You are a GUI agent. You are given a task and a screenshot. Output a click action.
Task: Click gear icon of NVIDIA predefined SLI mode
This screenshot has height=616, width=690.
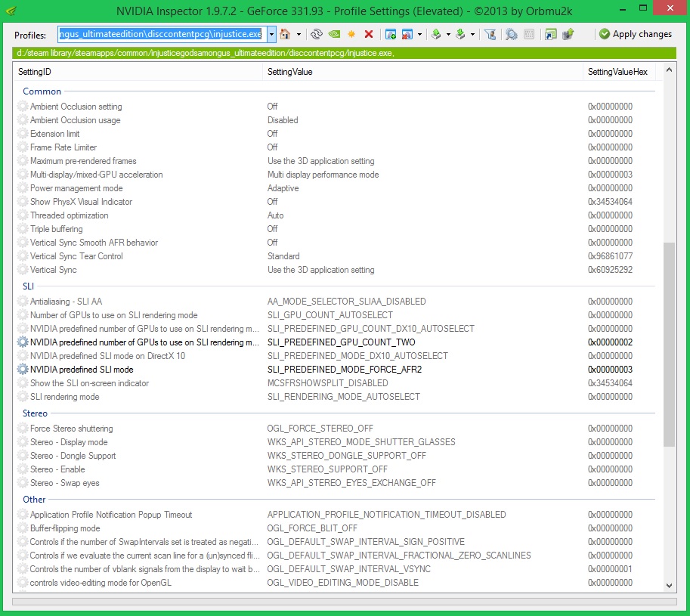pyautogui.click(x=23, y=370)
